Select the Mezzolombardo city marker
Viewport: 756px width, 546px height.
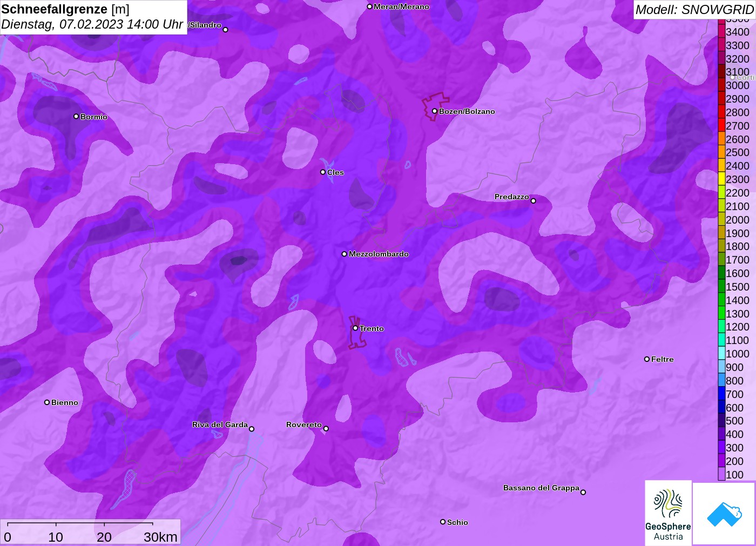(x=345, y=254)
